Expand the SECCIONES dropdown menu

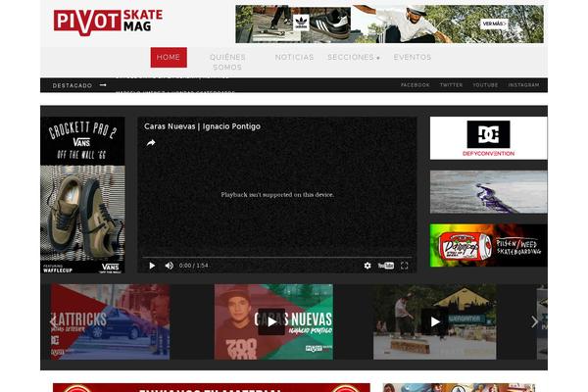(354, 58)
